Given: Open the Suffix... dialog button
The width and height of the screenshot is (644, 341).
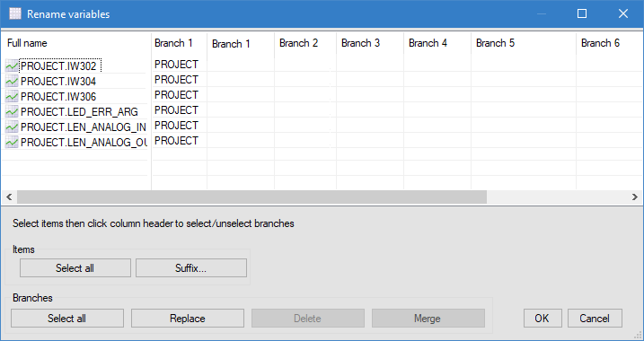Looking at the screenshot, I should 191,268.
